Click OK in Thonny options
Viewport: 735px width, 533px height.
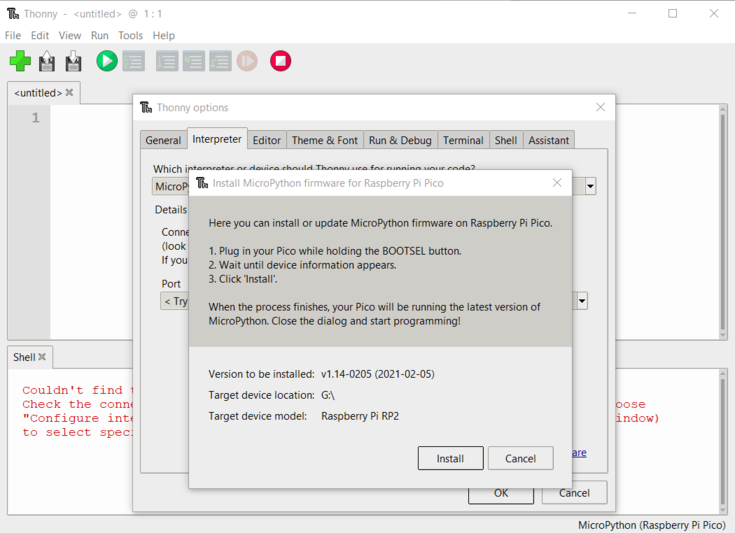coord(501,496)
